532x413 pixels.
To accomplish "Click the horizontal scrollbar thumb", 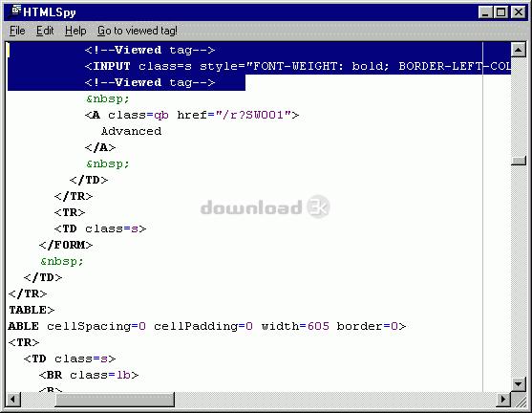I will (115, 399).
